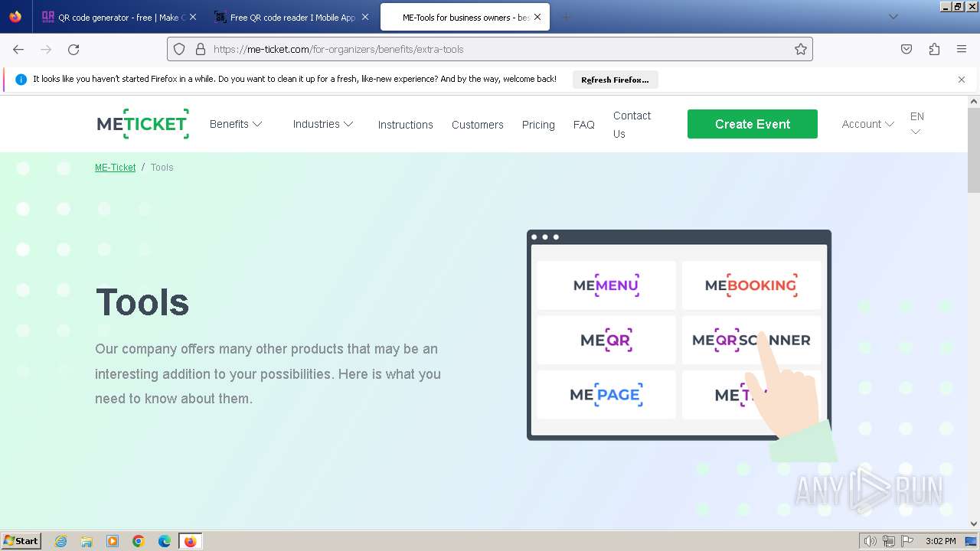Click the Create Event button
Image resolution: width=980 pixels, height=551 pixels.
click(x=753, y=124)
